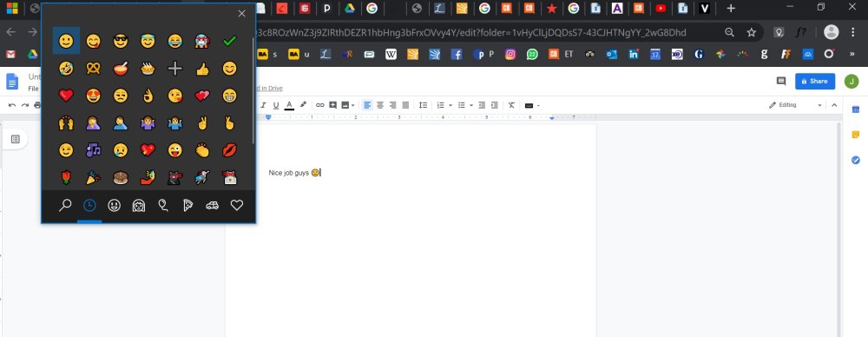Click the insert link icon in toolbar
Screen dimensions: 868x337
click(x=320, y=105)
